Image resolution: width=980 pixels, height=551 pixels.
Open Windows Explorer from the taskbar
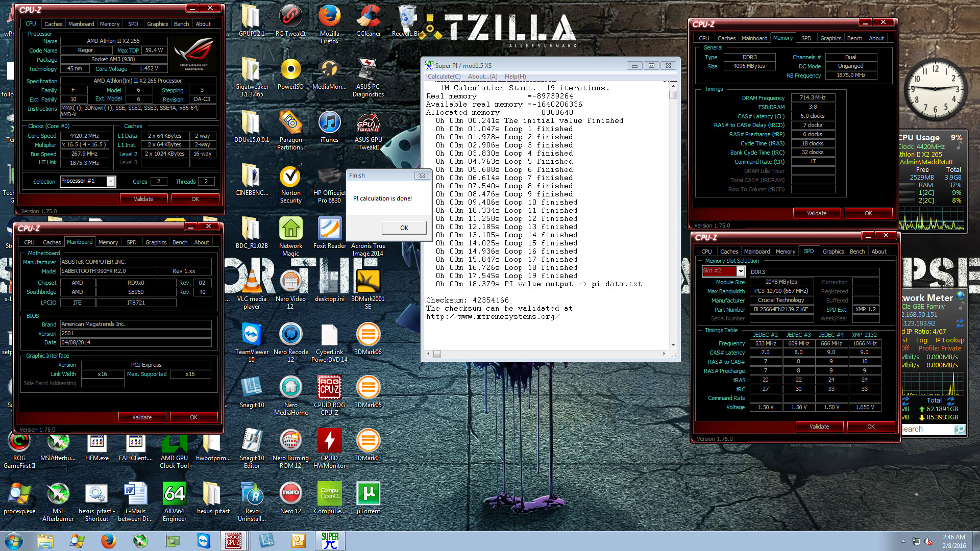pos(45,541)
